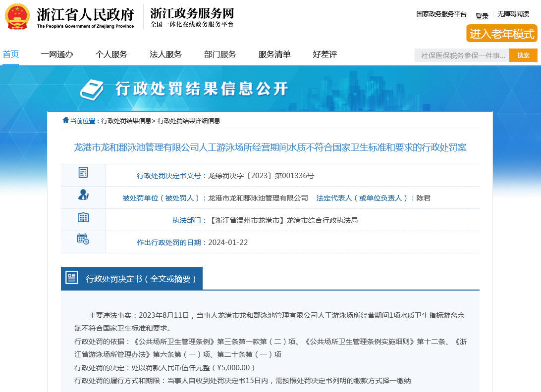The image size is (541, 392).
Task: Click the blue penalty case title
Action: click(x=270, y=147)
